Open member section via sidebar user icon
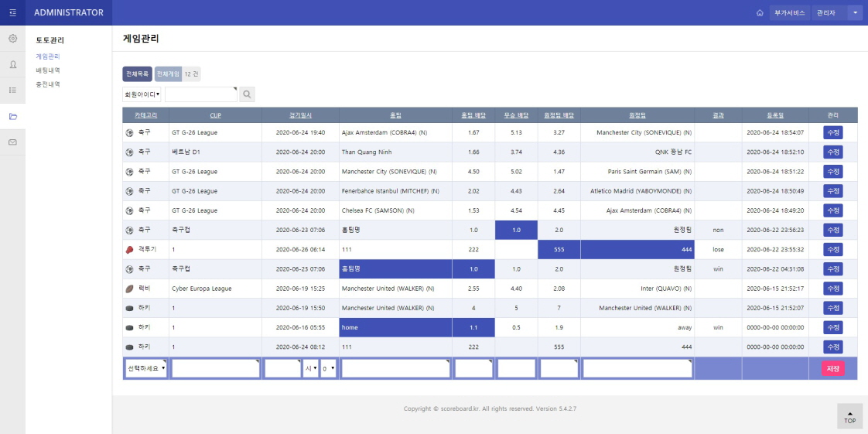Viewport: 868px width, 434px height. 12,64
